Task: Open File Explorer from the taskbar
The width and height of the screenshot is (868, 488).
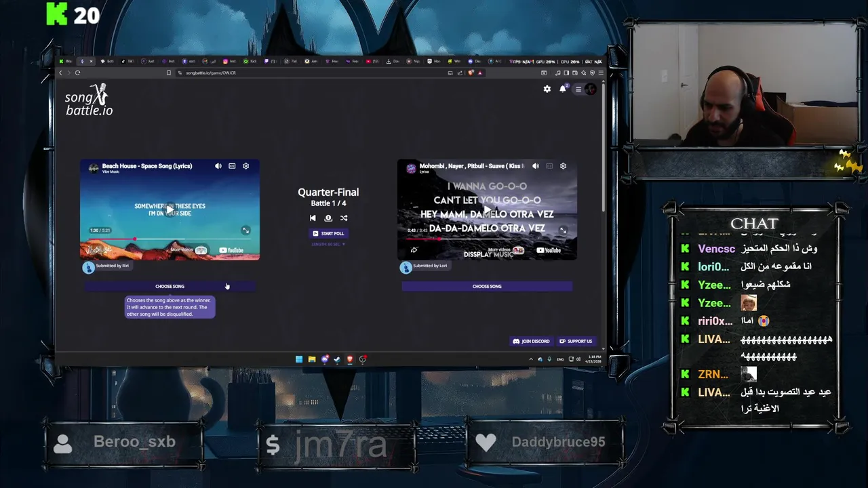Action: (312, 359)
